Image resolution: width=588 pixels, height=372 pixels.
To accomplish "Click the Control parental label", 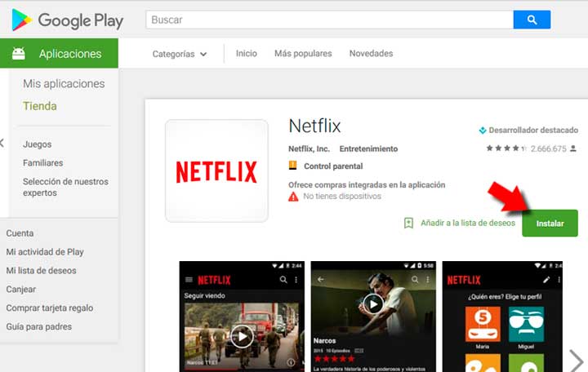I will pos(333,166).
